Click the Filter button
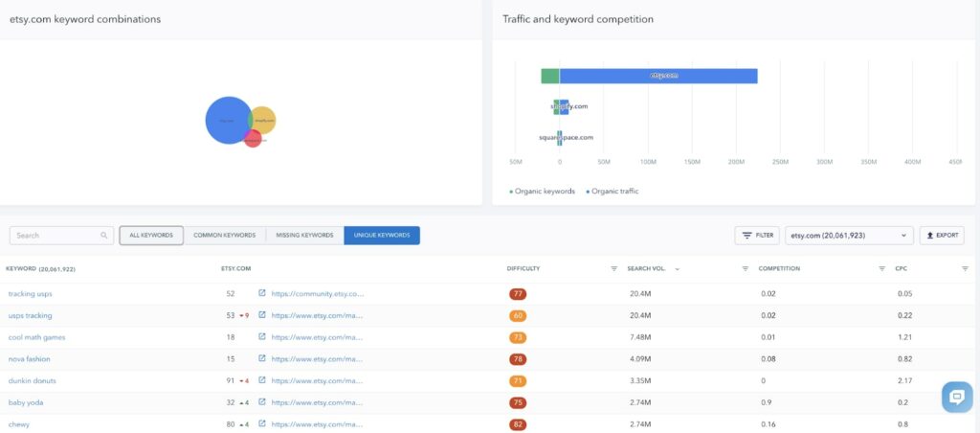This screenshot has height=433, width=980. coord(757,236)
